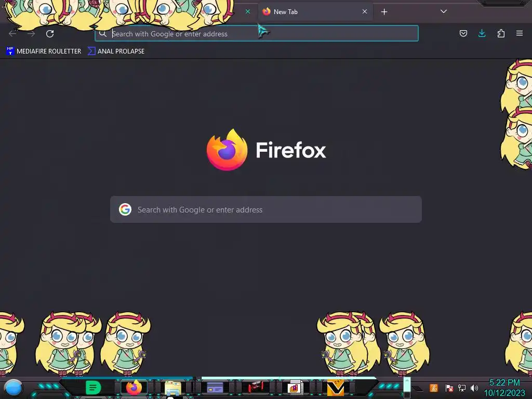Expand the list-all-tabs chevron
The height and width of the screenshot is (399, 532).
tap(444, 11)
